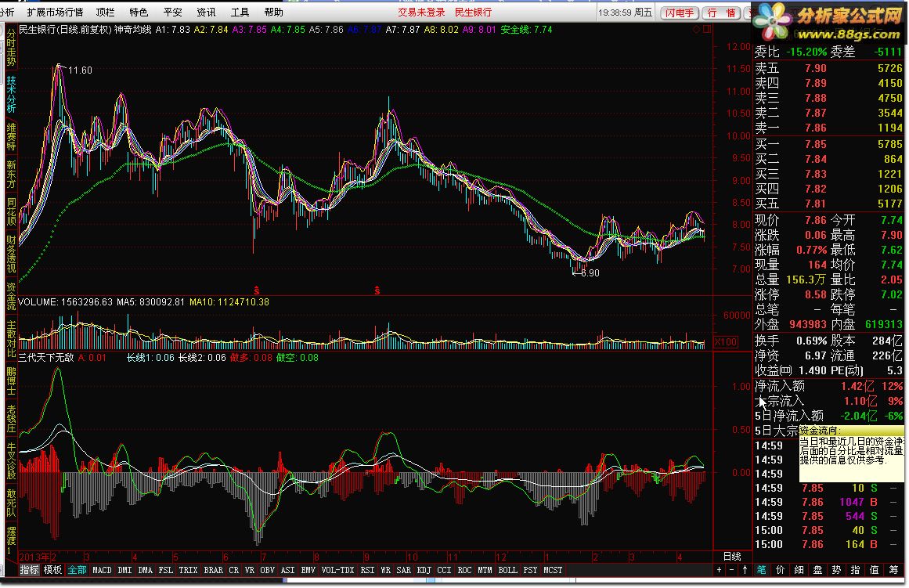Open the 财务透视 sidebar tab
This screenshot has height=588, width=909.
(11, 254)
